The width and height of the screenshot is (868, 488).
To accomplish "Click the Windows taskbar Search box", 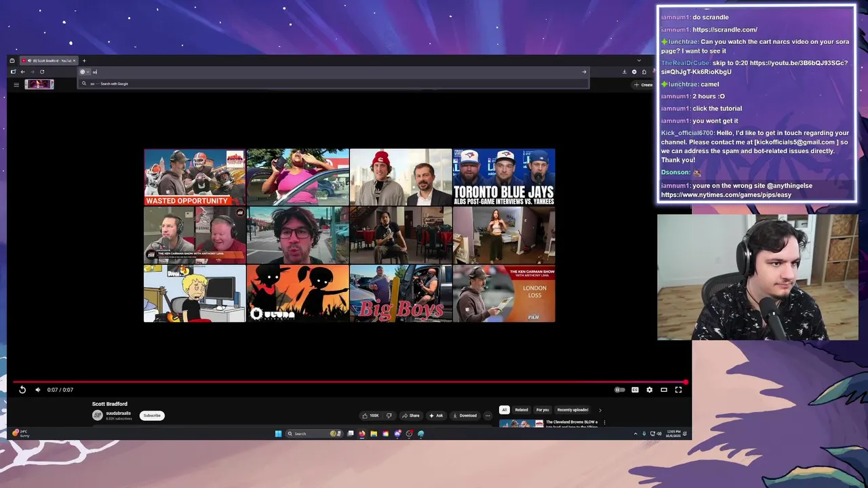I will pyautogui.click(x=314, y=434).
